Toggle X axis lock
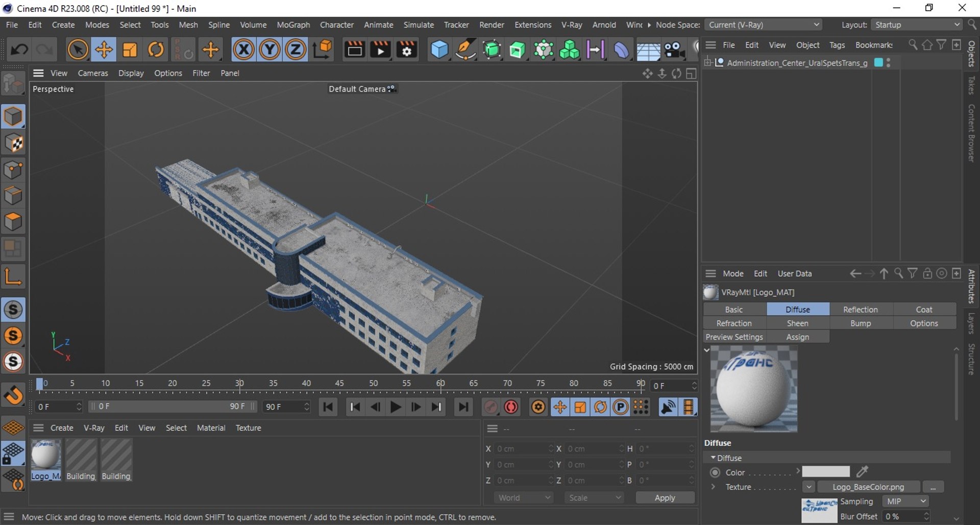 [243, 50]
